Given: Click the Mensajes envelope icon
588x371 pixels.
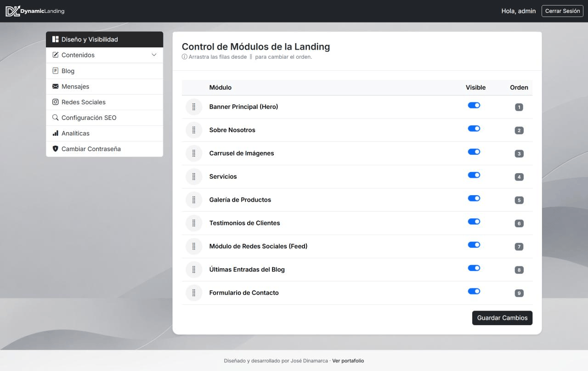Looking at the screenshot, I should [56, 86].
